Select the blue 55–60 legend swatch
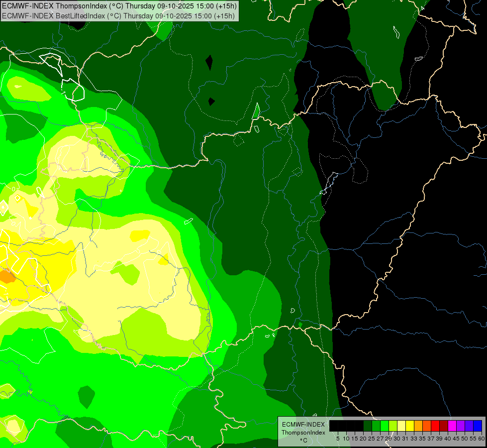Image resolution: width=487 pixels, height=448 pixels. (x=478, y=426)
